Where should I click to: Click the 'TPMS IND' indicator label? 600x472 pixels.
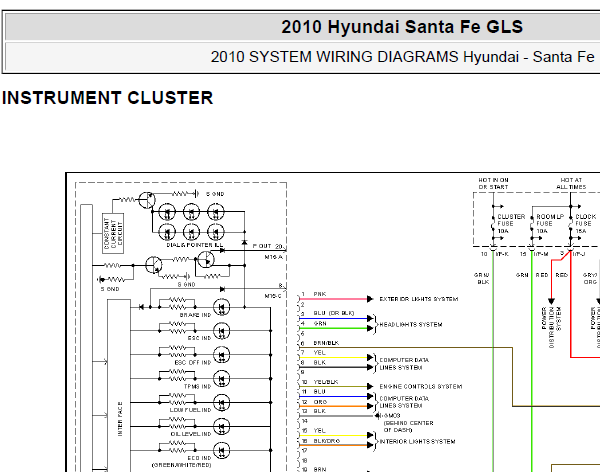click(x=197, y=386)
